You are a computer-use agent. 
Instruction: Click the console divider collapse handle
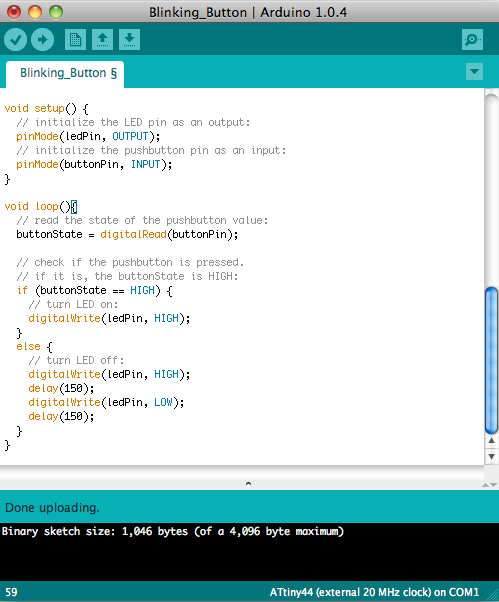(x=248, y=484)
